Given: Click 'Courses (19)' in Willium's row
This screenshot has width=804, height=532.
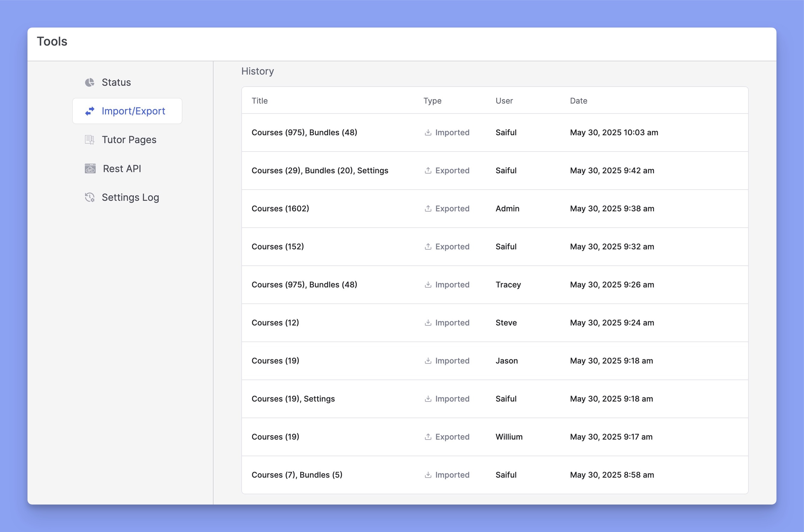Looking at the screenshot, I should pyautogui.click(x=275, y=436).
